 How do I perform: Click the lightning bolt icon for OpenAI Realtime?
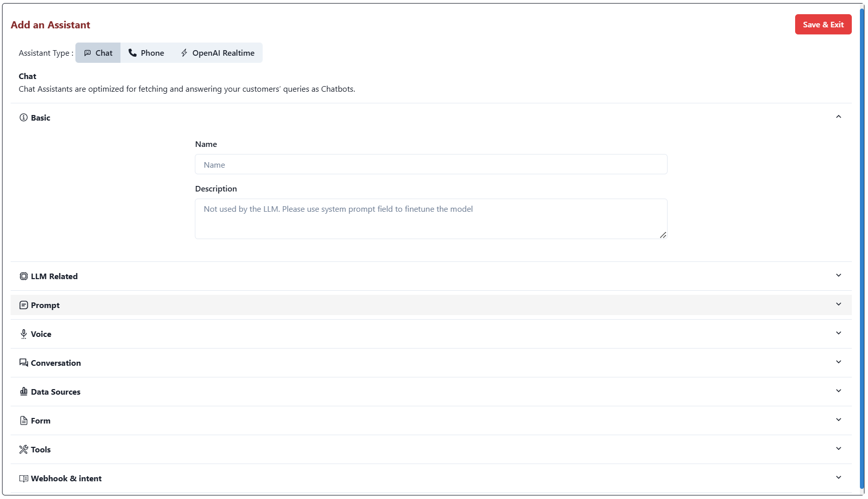[x=184, y=53]
